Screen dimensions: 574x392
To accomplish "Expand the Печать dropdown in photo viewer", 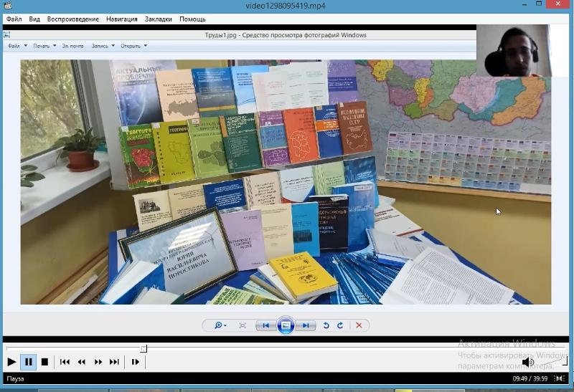I will [44, 46].
